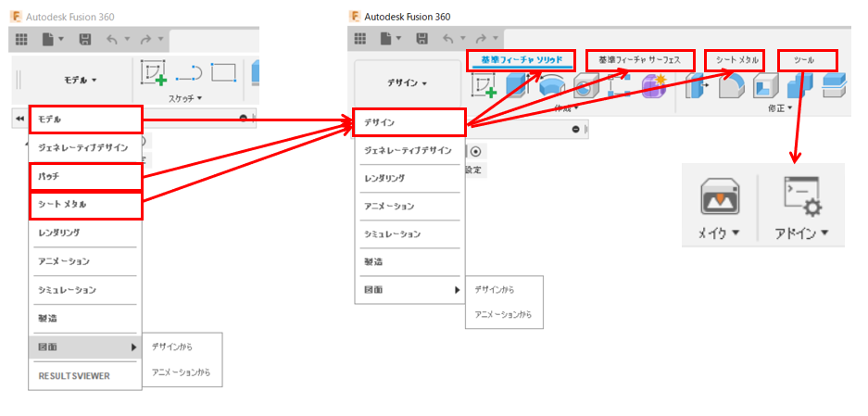Choose パッチ in left workspace menu
Image resolution: width=868 pixels, height=416 pixels.
pos(85,177)
